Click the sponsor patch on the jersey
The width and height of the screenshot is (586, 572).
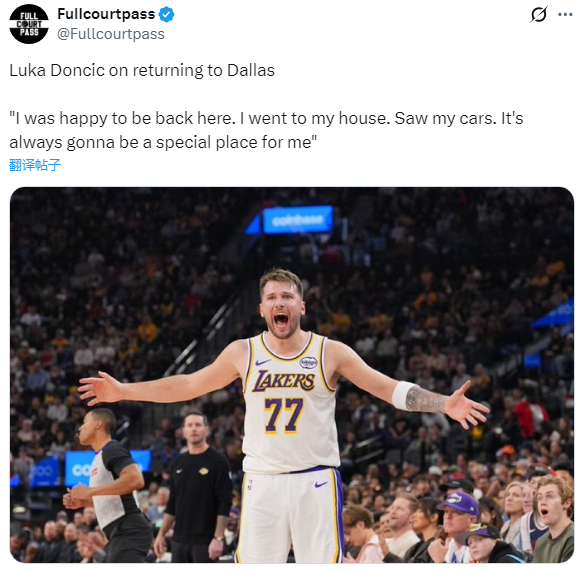click(x=308, y=362)
